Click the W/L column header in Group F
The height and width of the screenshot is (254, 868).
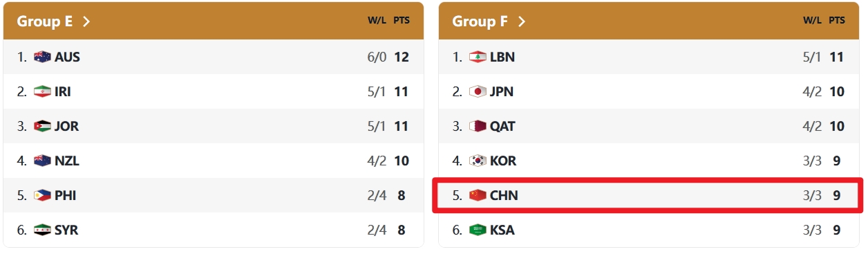click(x=812, y=20)
